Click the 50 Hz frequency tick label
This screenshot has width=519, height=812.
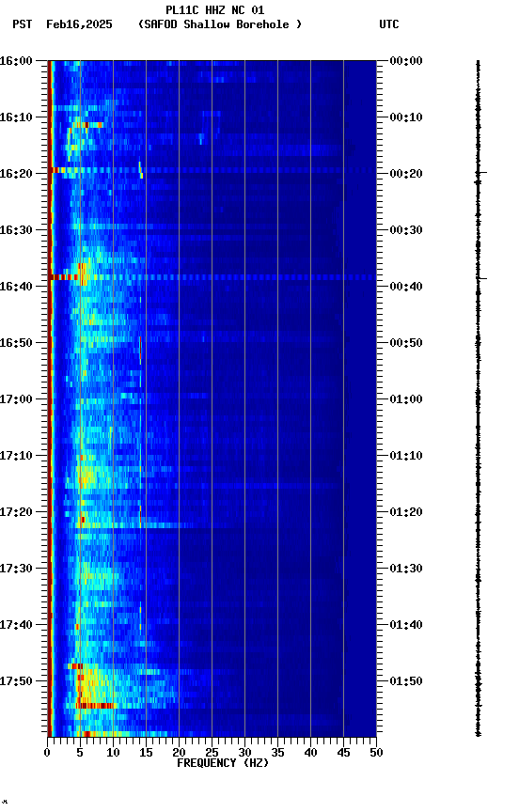[x=376, y=753]
